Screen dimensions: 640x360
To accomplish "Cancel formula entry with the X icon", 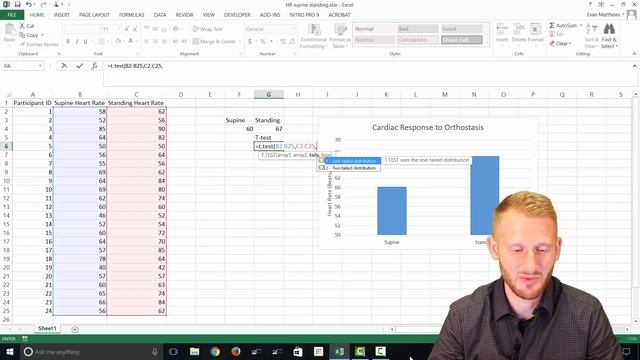I will point(64,66).
